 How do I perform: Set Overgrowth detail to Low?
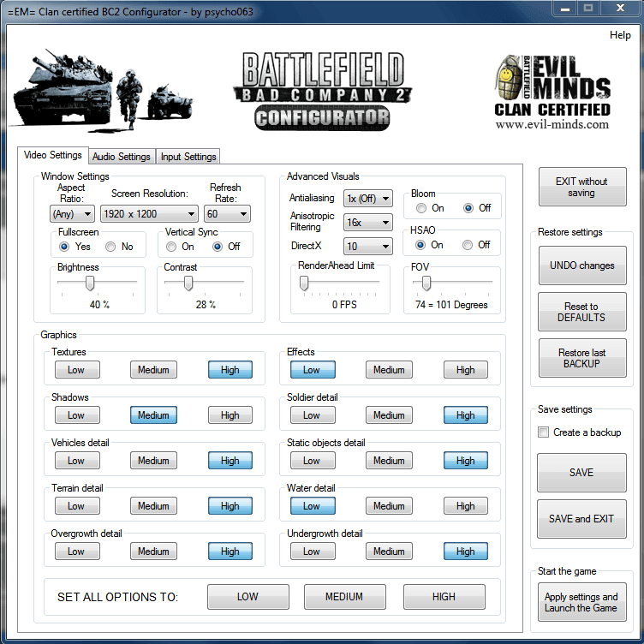coord(77,552)
